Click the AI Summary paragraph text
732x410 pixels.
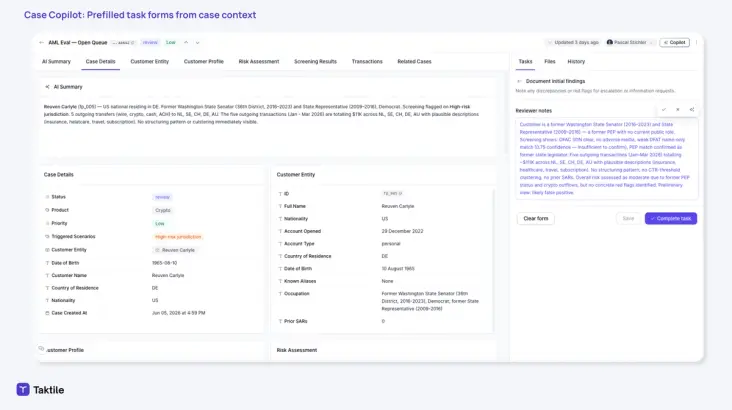click(261, 114)
